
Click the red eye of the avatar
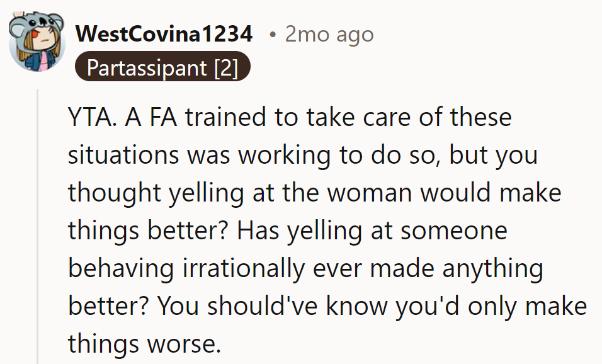[35, 35]
